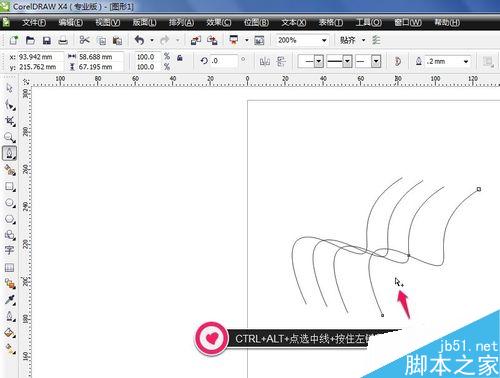The width and height of the screenshot is (500, 378).
Task: Toggle the lock ratio padlock
Action: click(x=180, y=58)
